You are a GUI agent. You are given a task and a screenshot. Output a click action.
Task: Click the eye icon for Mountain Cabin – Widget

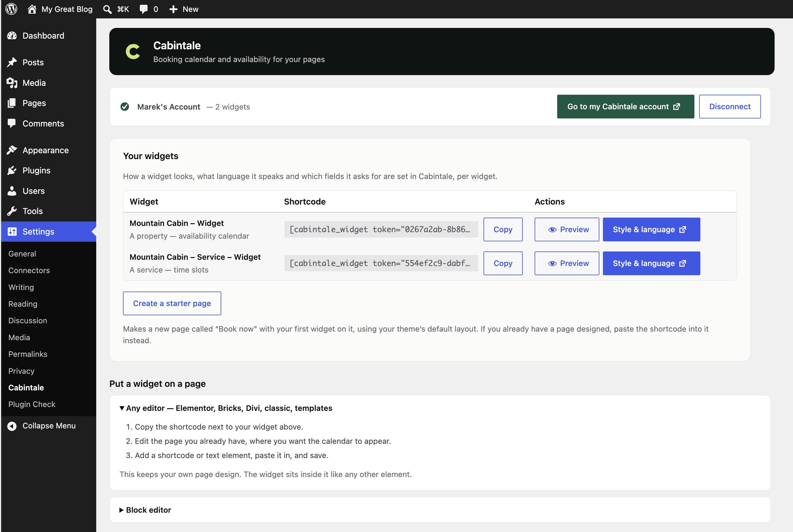552,230
